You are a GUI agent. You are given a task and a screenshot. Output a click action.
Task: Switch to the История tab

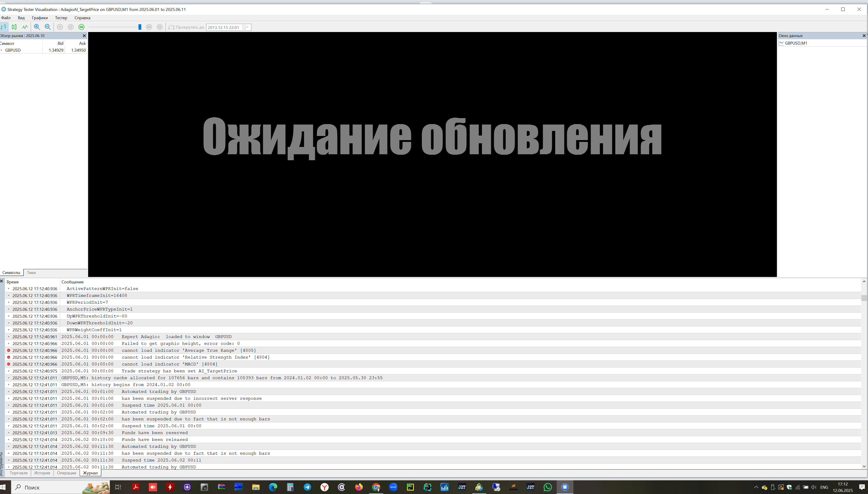(42, 473)
